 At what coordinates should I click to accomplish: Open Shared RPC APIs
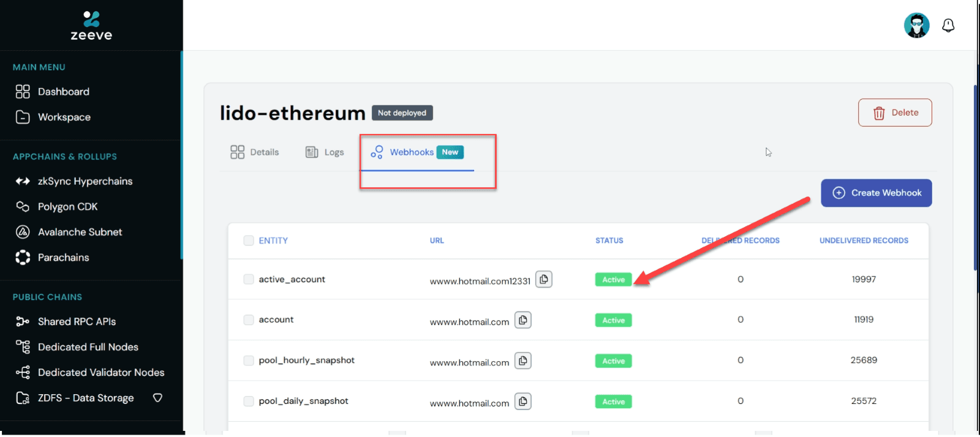[x=66, y=321]
